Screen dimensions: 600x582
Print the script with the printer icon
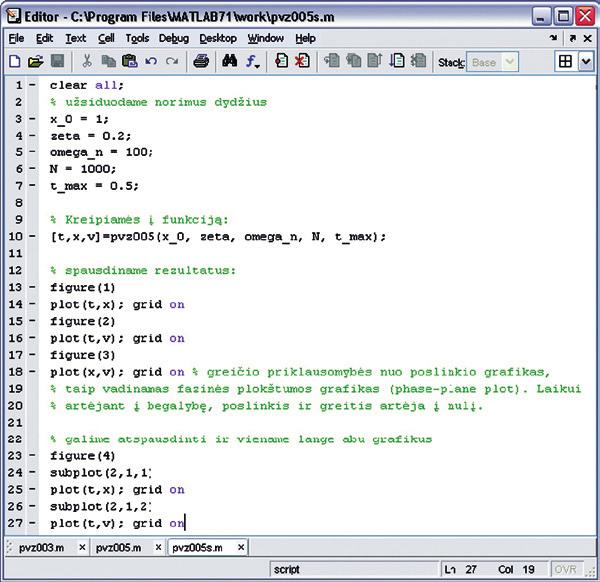point(201,61)
